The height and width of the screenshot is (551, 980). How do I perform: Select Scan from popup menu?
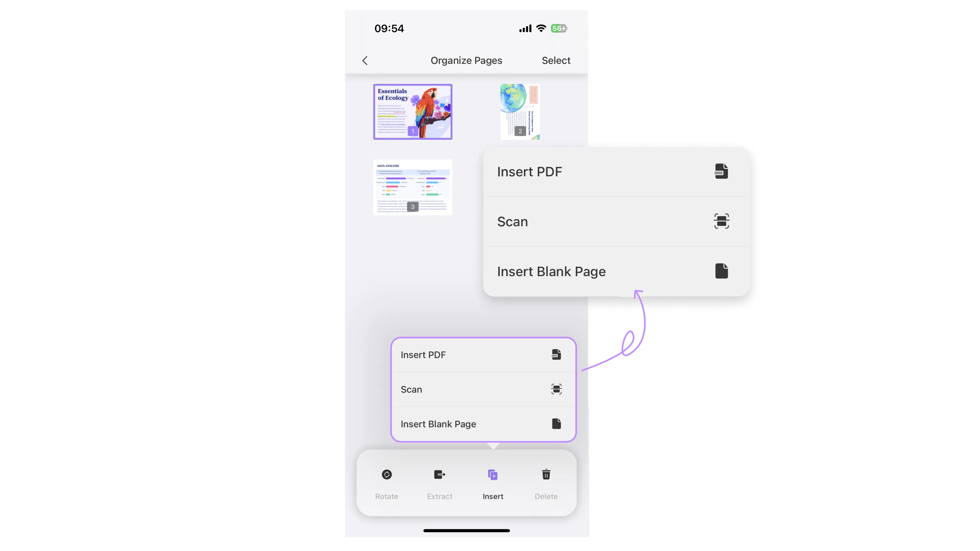pos(483,389)
